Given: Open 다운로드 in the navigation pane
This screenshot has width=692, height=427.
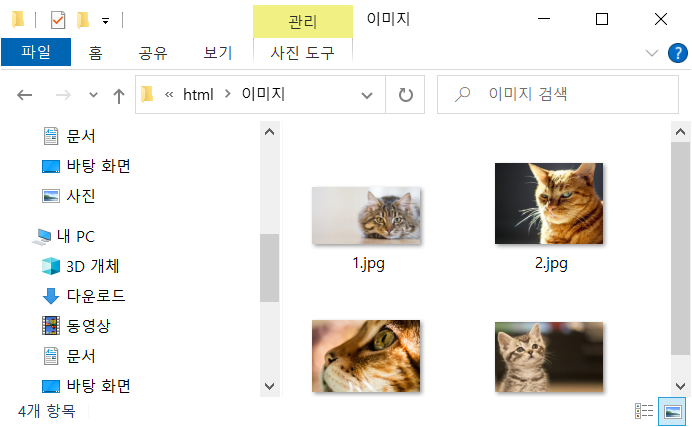Looking at the screenshot, I should pyautogui.click(x=84, y=296).
